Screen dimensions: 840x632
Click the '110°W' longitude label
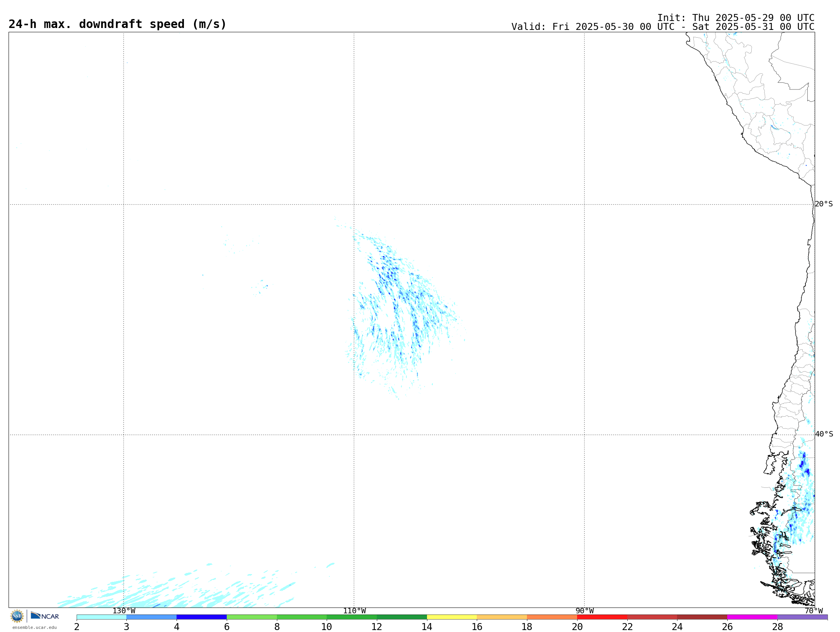[354, 611]
